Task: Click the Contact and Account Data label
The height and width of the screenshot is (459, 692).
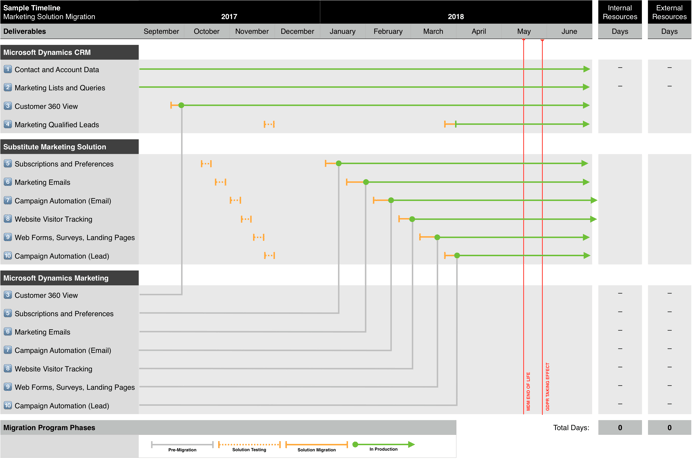Action: [56, 69]
